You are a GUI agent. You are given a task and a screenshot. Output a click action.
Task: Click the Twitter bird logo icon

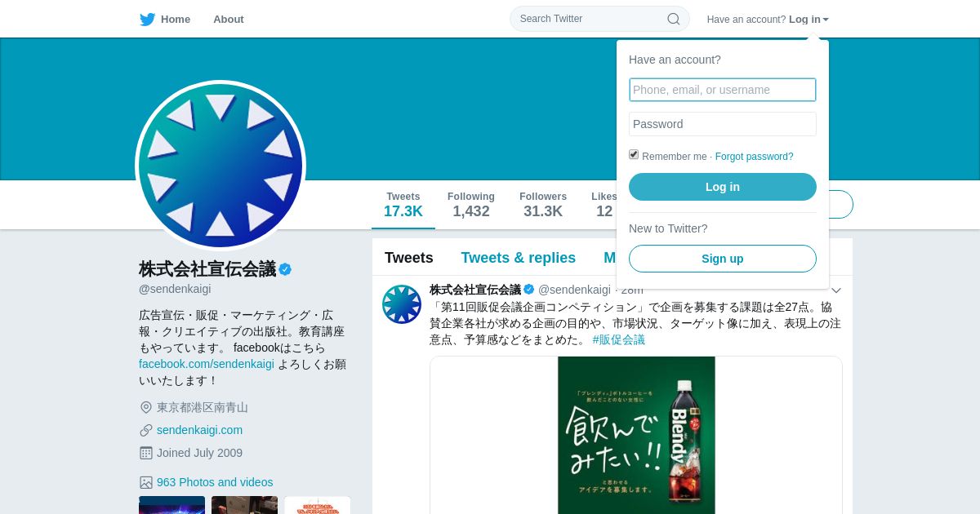[147, 20]
